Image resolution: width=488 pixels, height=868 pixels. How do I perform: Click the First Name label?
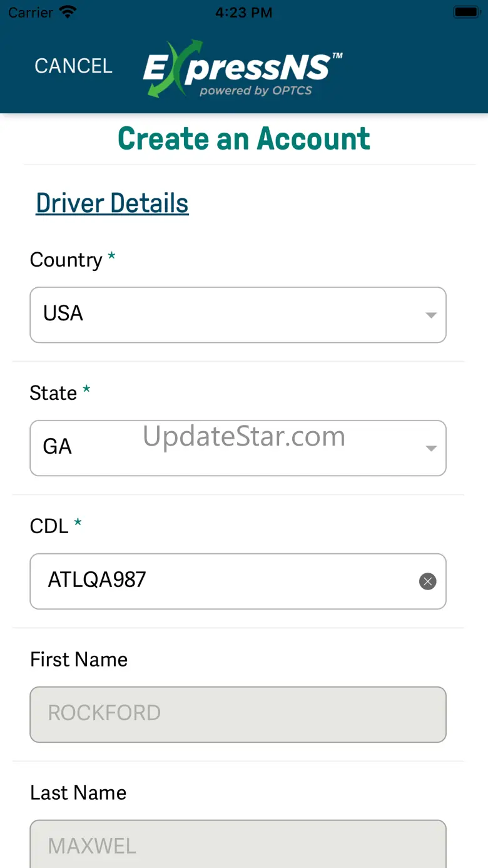(x=79, y=660)
